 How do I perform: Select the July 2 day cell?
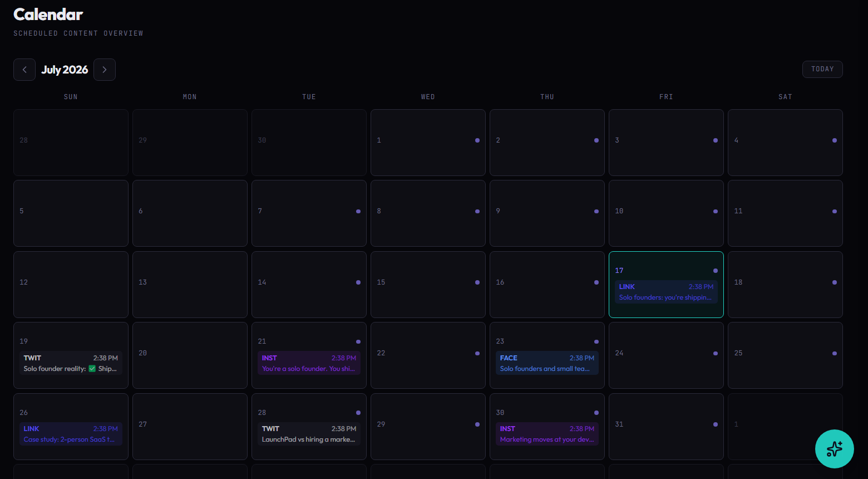tap(547, 143)
